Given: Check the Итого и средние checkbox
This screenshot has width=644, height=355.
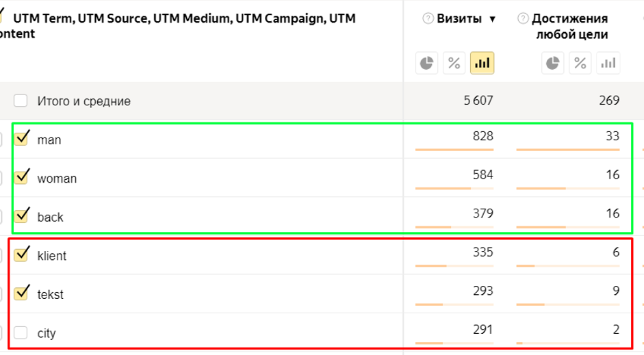Looking at the screenshot, I should (21, 101).
